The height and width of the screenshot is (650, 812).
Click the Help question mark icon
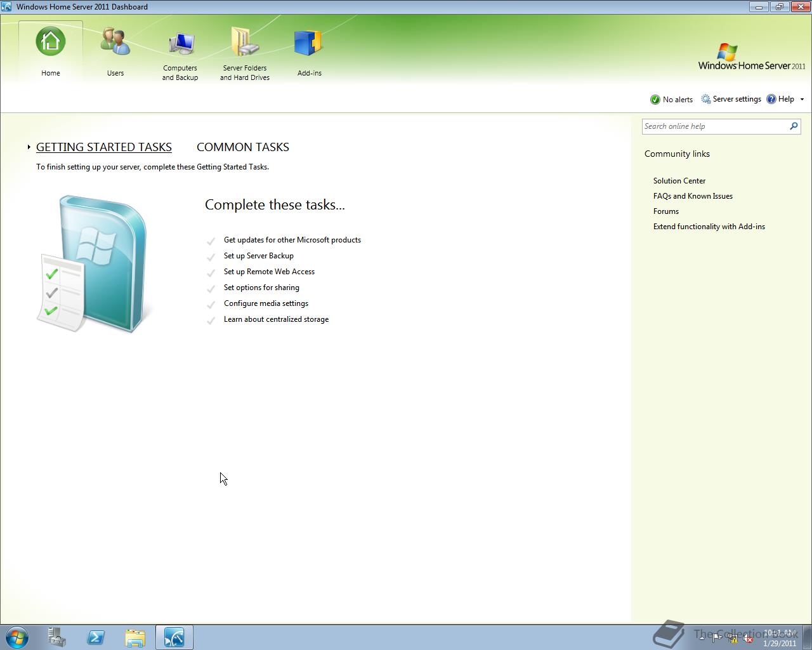point(771,99)
